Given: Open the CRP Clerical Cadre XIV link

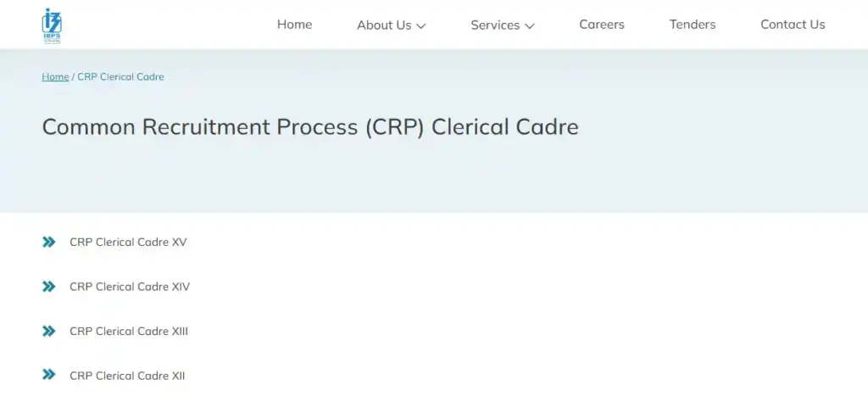Looking at the screenshot, I should [x=130, y=287].
